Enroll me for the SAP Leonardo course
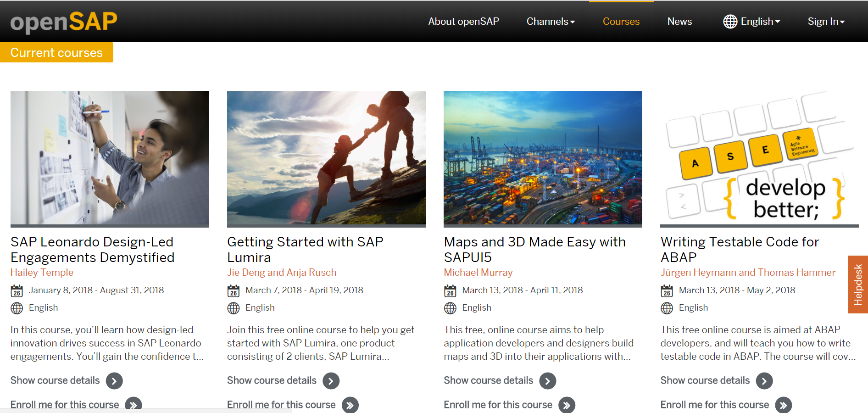Image resolution: width=868 pixels, height=413 pixels. (x=65, y=405)
